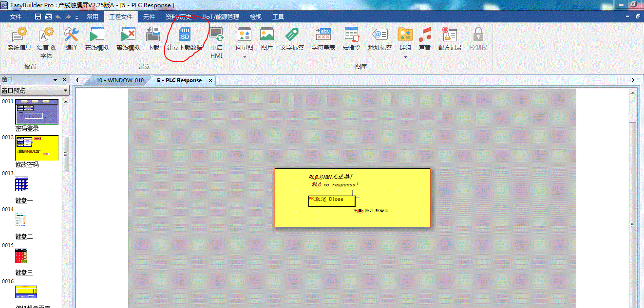Click the 编译 compile icon
Screen dimensions: 644x308
coord(72,39)
